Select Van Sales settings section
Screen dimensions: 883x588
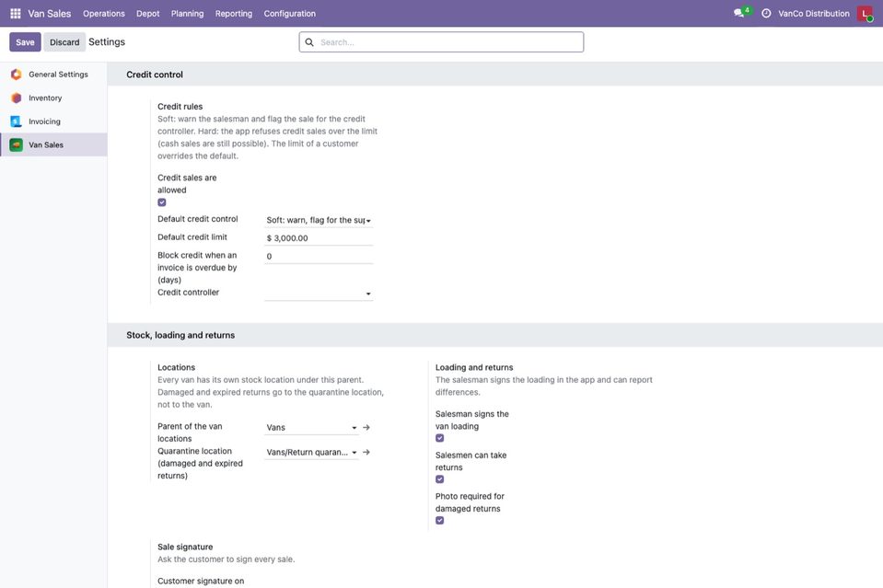click(x=53, y=144)
